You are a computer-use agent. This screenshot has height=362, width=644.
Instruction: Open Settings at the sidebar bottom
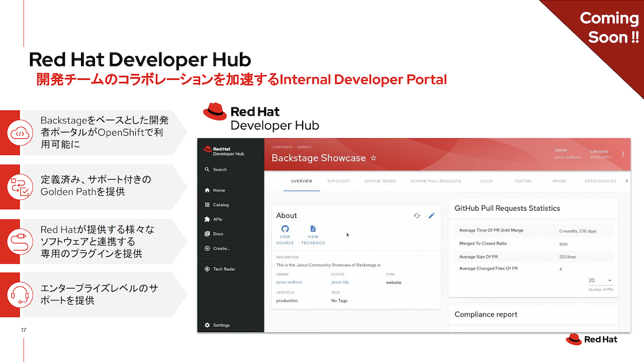click(x=217, y=325)
